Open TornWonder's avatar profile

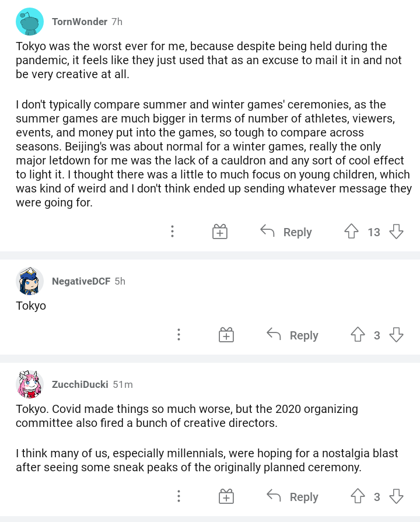pyautogui.click(x=29, y=22)
